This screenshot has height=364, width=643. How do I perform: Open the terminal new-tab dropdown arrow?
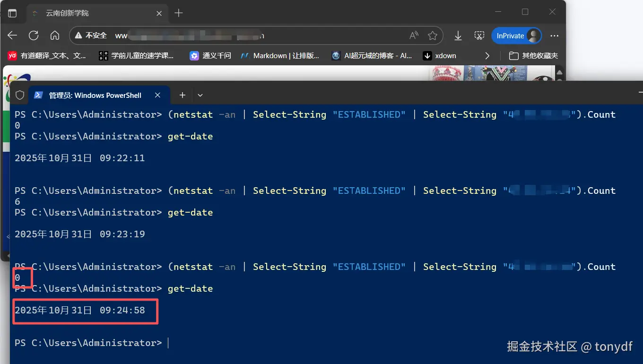(x=200, y=95)
